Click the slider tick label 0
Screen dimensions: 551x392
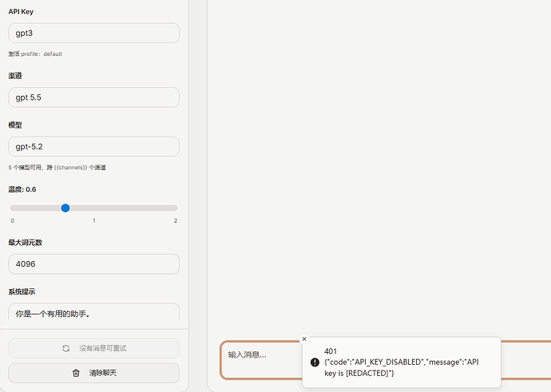[12, 220]
